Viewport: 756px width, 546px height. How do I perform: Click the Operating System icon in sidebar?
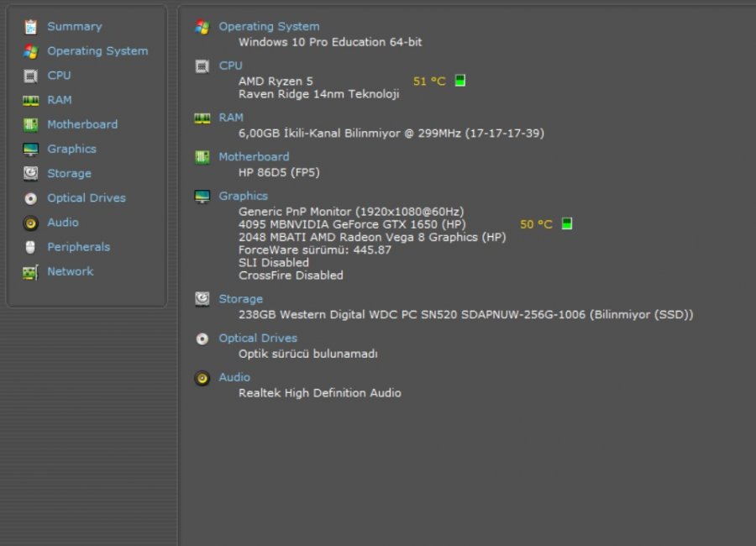30,51
